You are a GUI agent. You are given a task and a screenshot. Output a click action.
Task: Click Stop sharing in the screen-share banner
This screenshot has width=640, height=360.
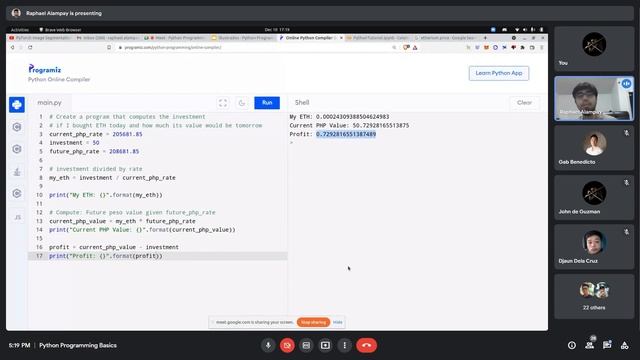click(x=313, y=322)
